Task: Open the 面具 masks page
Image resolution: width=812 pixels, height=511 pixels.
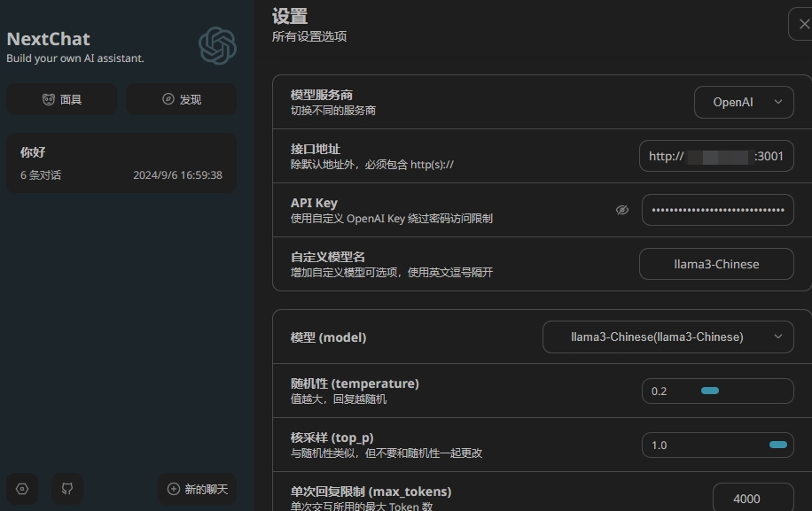Action: coord(62,100)
